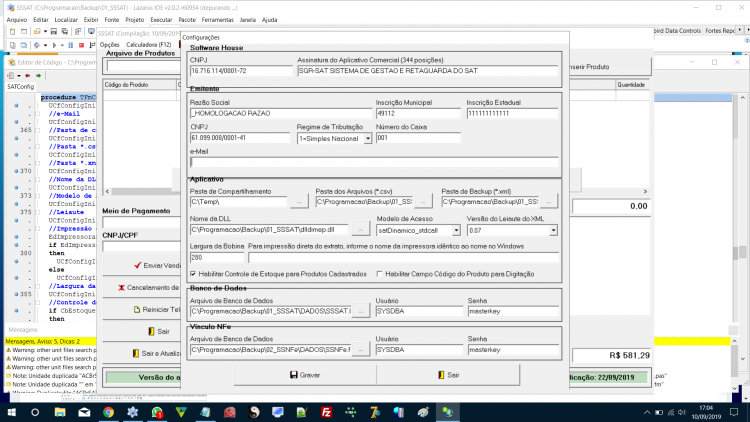Click the Sair button in SSSAT main window
750x422 pixels.
click(x=159, y=331)
